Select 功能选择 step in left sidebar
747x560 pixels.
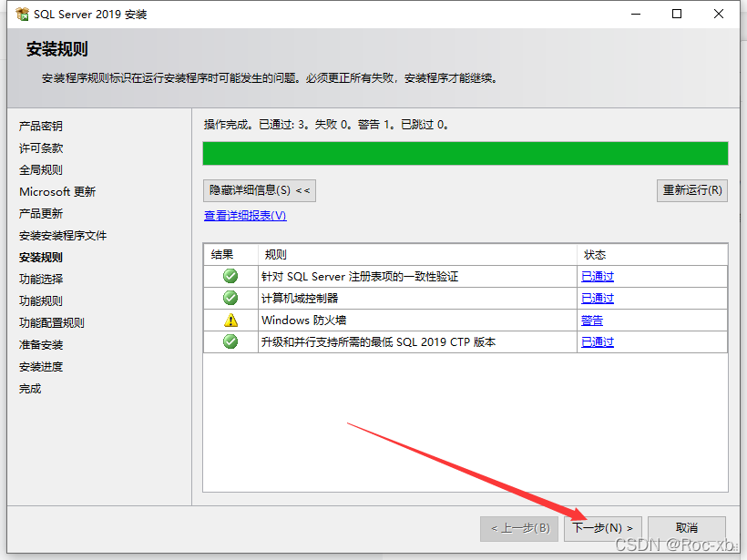pos(41,280)
